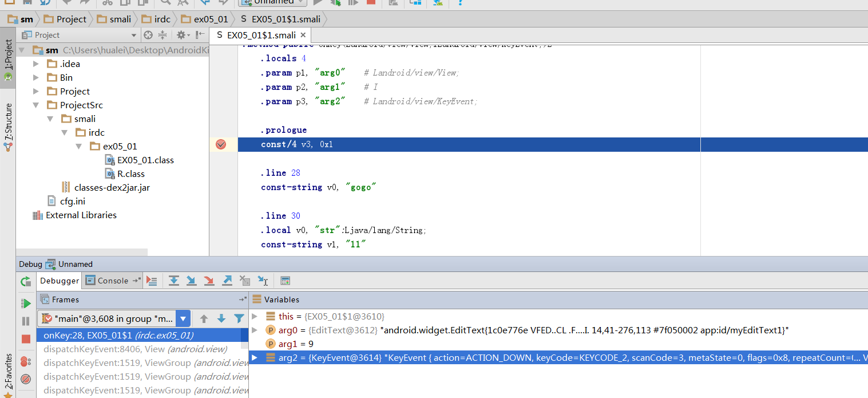Force step into with the red arrow
This screenshot has height=398, width=868.
tap(209, 281)
